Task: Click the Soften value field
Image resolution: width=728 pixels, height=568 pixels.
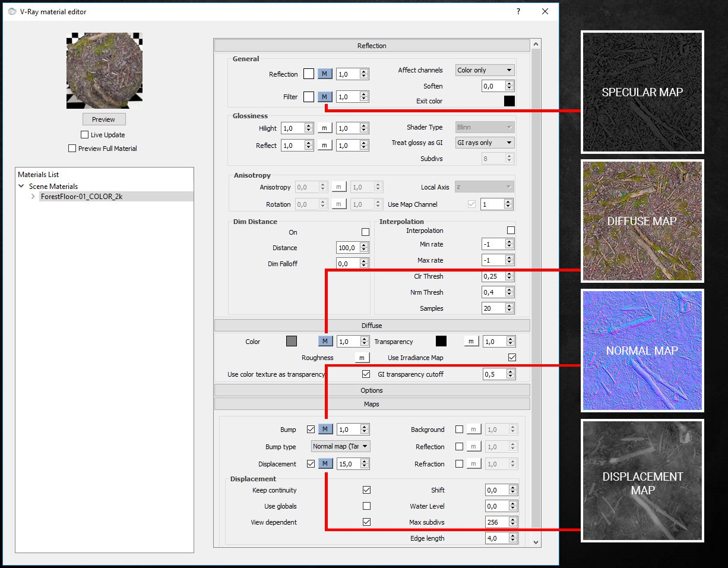Action: click(493, 86)
